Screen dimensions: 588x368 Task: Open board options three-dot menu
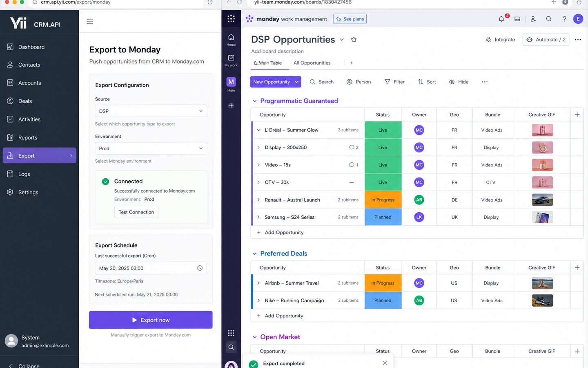tap(578, 40)
